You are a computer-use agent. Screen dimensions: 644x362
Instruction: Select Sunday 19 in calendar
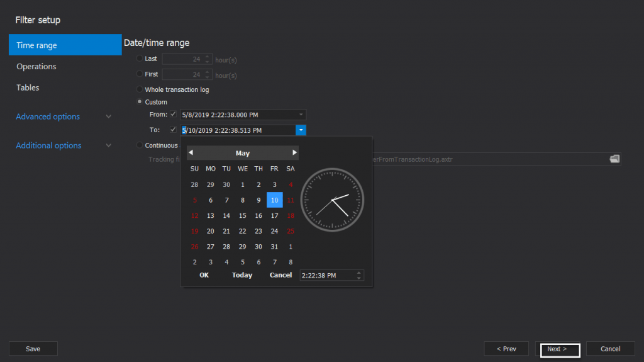tap(195, 231)
